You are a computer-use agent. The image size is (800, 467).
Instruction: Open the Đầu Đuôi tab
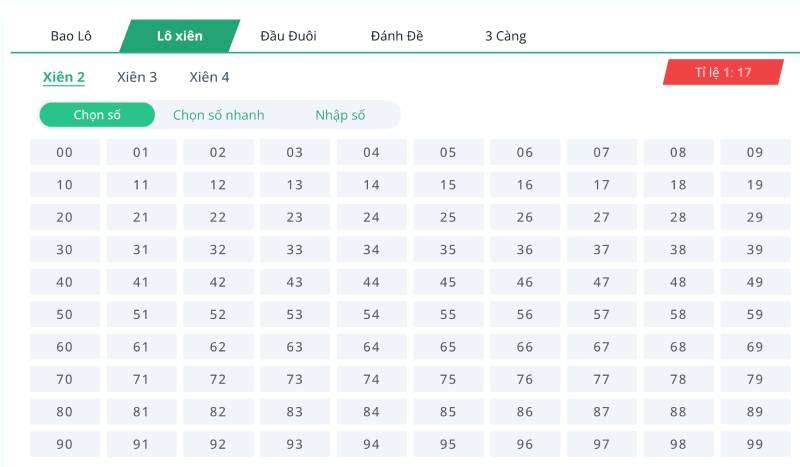tap(288, 36)
